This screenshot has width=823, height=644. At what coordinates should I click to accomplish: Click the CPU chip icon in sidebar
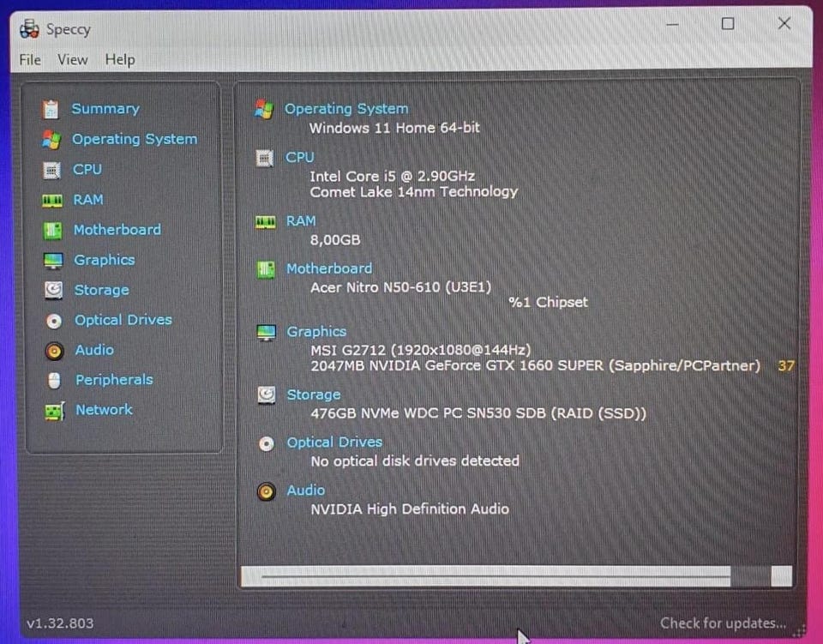[51, 170]
